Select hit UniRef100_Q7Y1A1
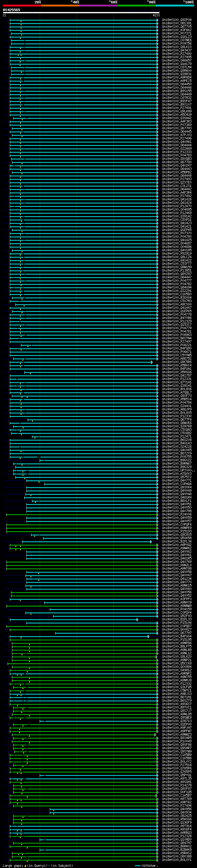 (x=176, y=382)
